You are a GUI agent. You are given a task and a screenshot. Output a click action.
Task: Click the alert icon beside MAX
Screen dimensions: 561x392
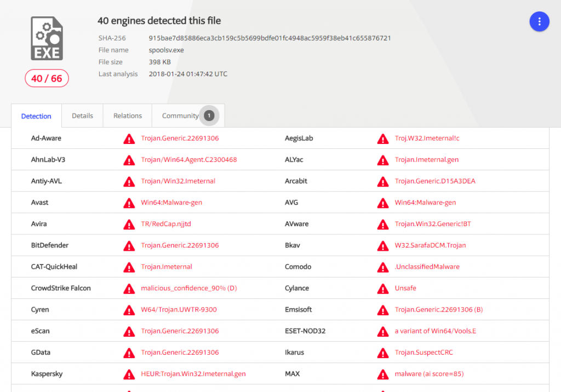pyautogui.click(x=383, y=374)
